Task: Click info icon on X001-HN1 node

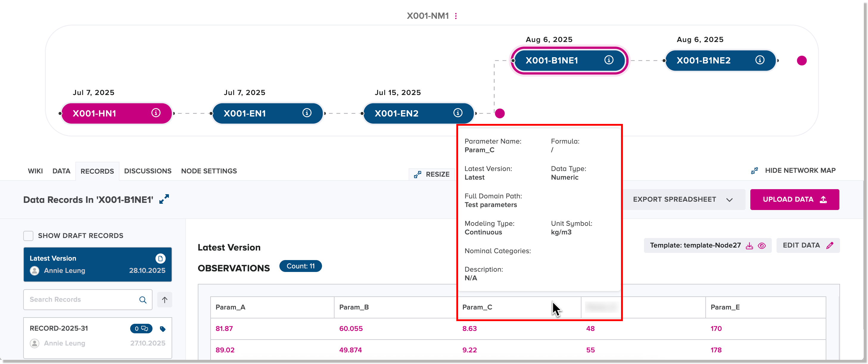Action: click(156, 113)
